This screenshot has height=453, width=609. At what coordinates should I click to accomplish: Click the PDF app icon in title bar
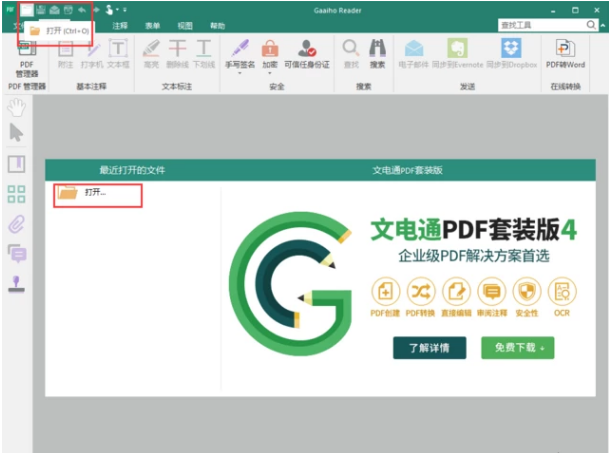tap(10, 9)
